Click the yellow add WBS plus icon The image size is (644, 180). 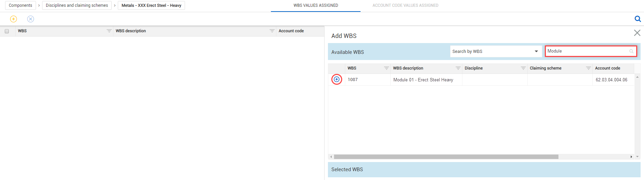coord(14,19)
